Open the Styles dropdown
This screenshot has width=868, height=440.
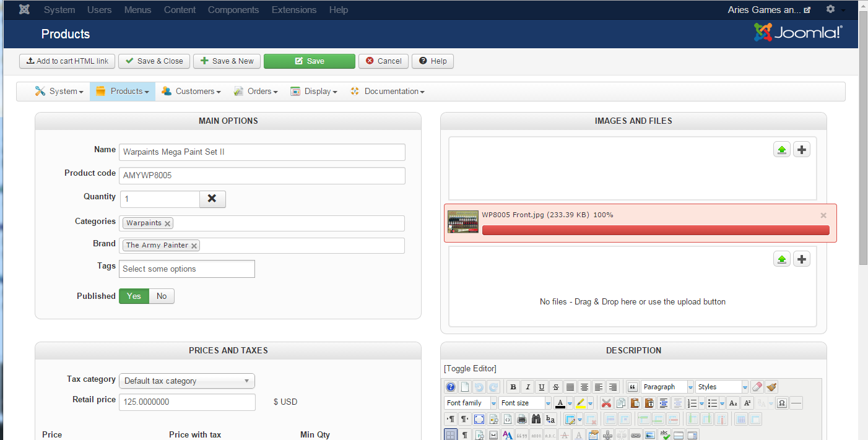722,387
